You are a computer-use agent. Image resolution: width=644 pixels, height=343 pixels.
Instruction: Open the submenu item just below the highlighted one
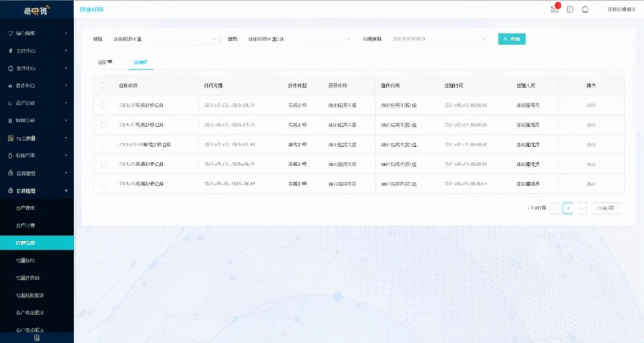click(x=25, y=260)
